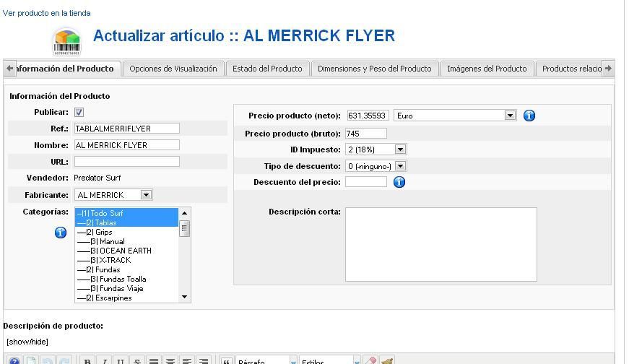
Task: Open the Estado del Producto tab
Action: [268, 69]
